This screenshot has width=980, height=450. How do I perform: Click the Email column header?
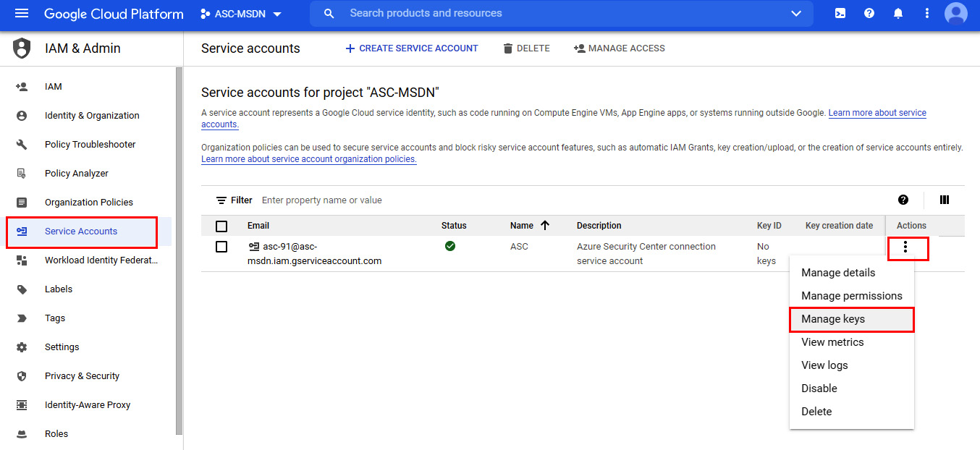coord(258,226)
